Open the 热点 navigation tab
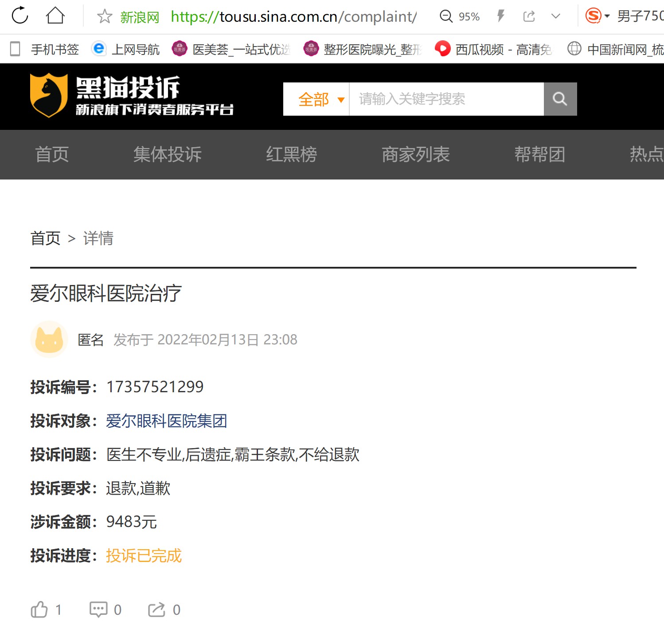 coord(647,155)
